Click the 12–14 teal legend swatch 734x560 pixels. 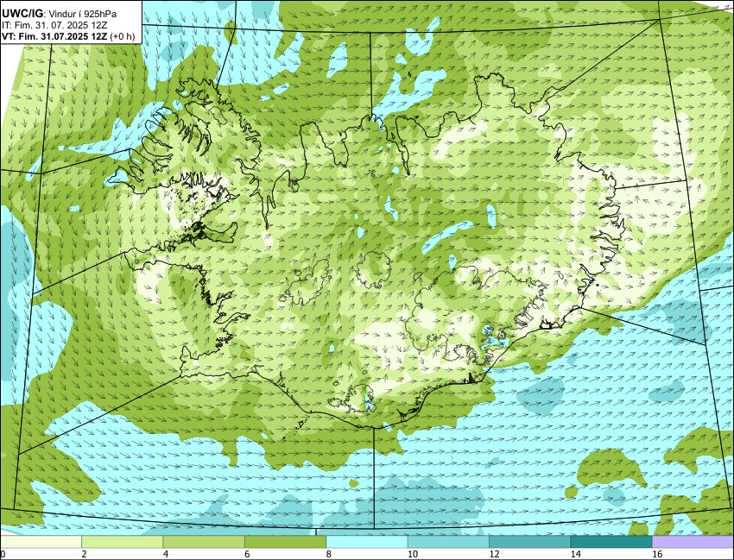pos(530,542)
